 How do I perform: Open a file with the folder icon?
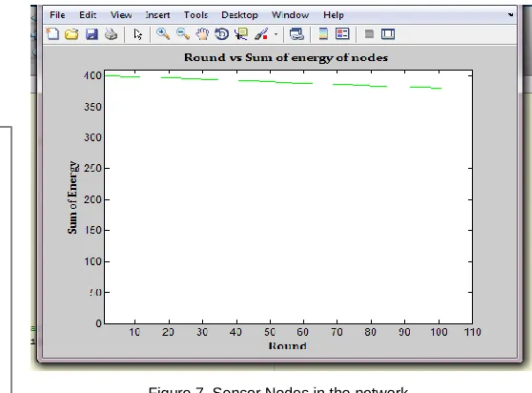pos(72,34)
